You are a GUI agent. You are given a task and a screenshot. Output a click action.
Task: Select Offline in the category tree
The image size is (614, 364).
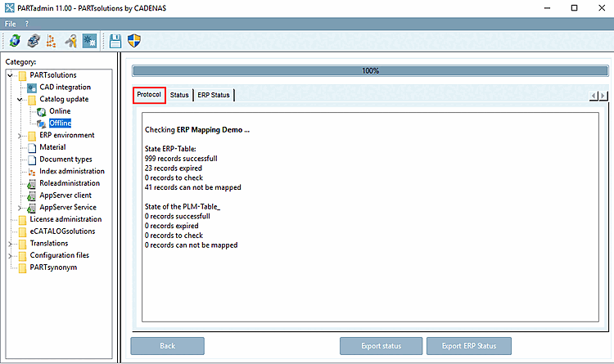[x=60, y=124]
